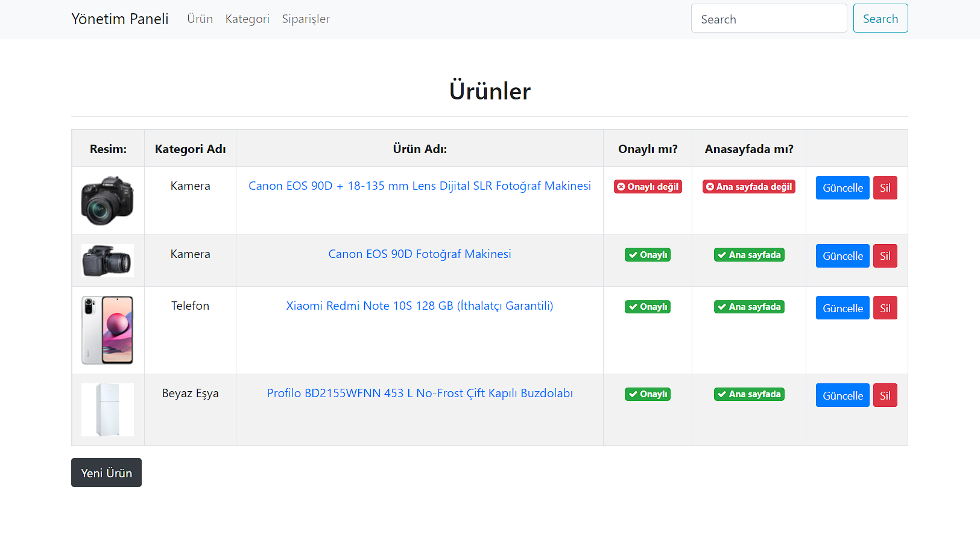Click the 'Ürünler' page heading
Image resolution: width=980 pixels, height=537 pixels.
[490, 91]
